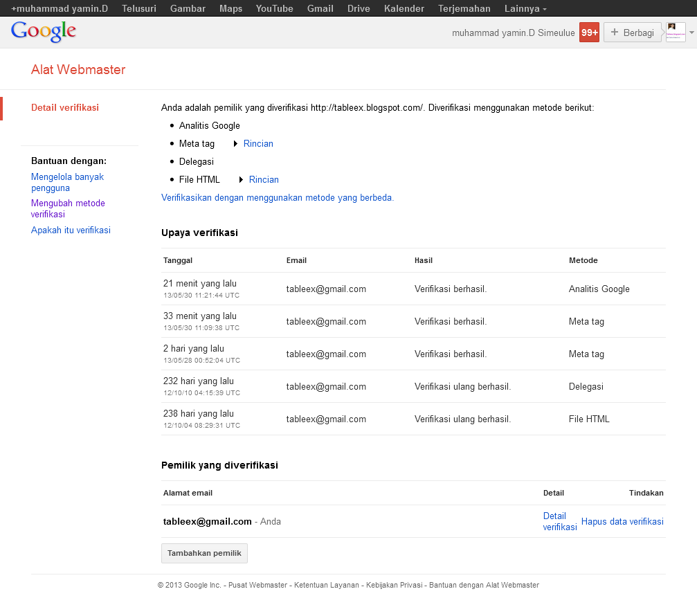Click the Pemilik yang diverifikasi heading
This screenshot has width=697, height=616.
tap(219, 465)
